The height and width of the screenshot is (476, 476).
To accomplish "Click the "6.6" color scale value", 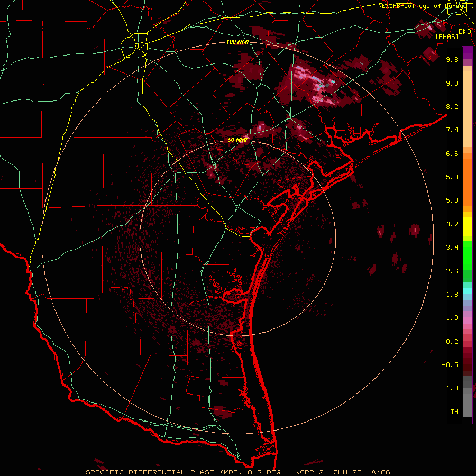I will coord(452,153).
